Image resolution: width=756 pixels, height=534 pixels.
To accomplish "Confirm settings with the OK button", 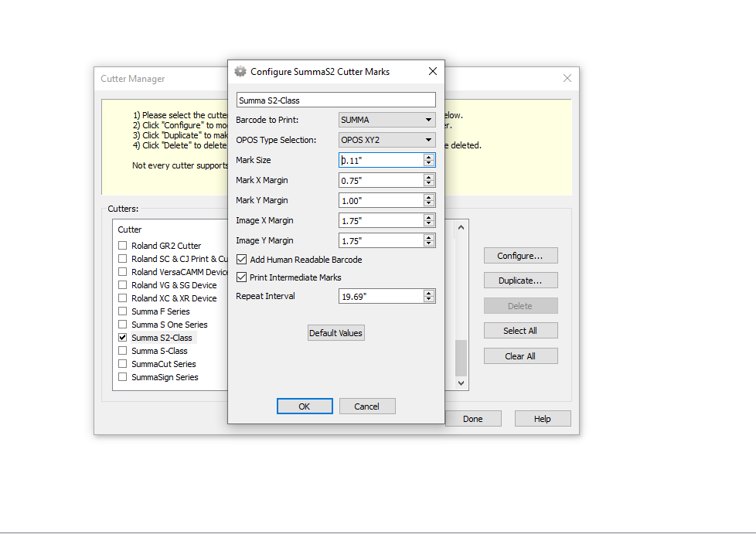I will [x=305, y=406].
